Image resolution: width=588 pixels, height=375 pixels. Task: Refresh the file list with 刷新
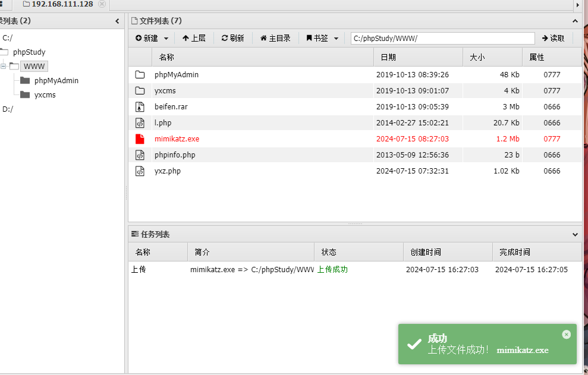232,38
